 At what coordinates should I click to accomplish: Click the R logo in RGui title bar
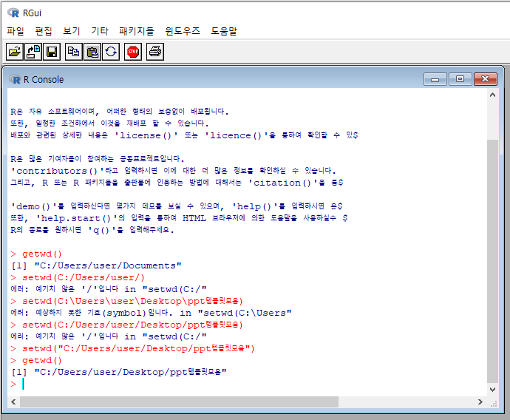(x=13, y=13)
